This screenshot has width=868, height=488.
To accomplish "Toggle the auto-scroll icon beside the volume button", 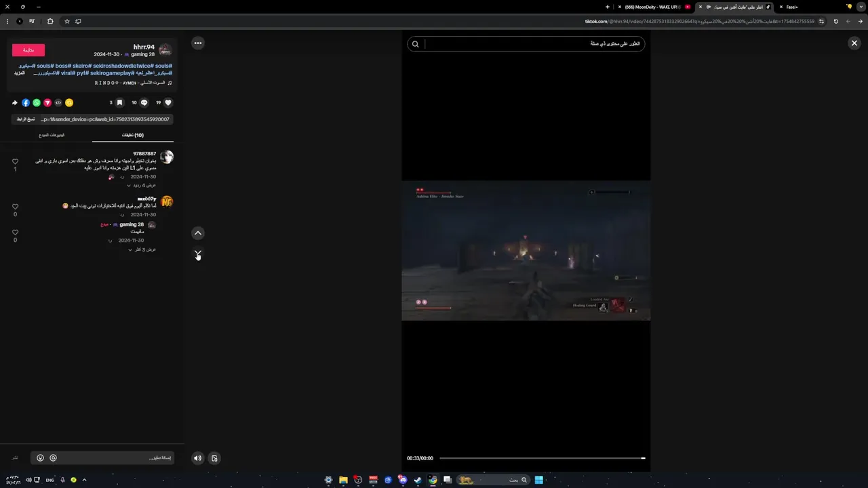I will (214, 458).
